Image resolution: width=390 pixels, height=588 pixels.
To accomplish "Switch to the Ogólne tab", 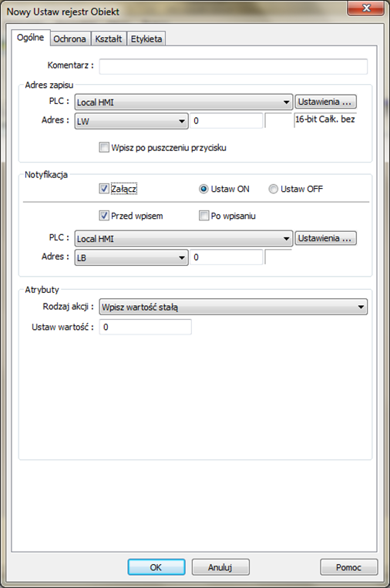I will tap(30, 38).
